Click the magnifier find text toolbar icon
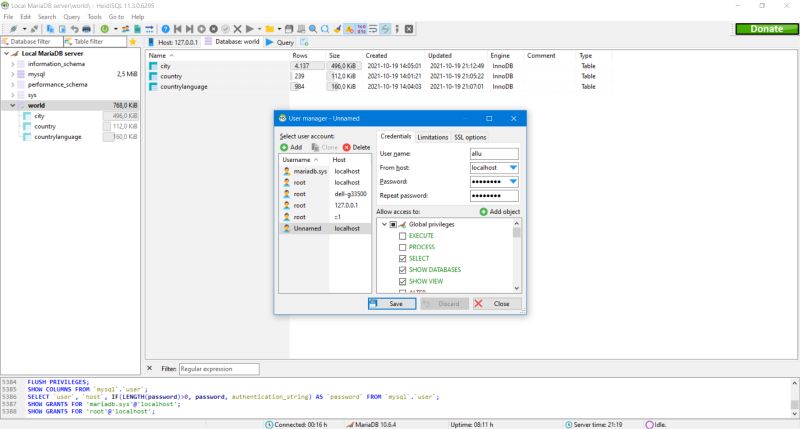800x429 pixels. tap(313, 29)
